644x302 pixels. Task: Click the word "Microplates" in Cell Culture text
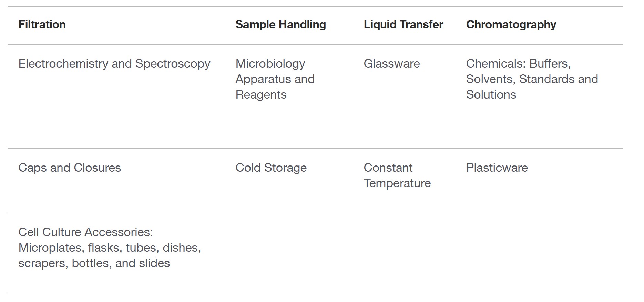(51, 248)
